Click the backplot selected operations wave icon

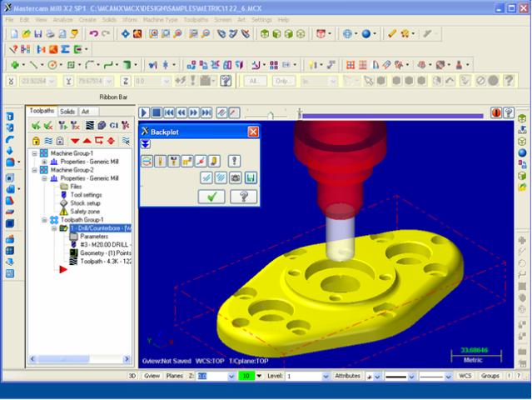coord(89,126)
